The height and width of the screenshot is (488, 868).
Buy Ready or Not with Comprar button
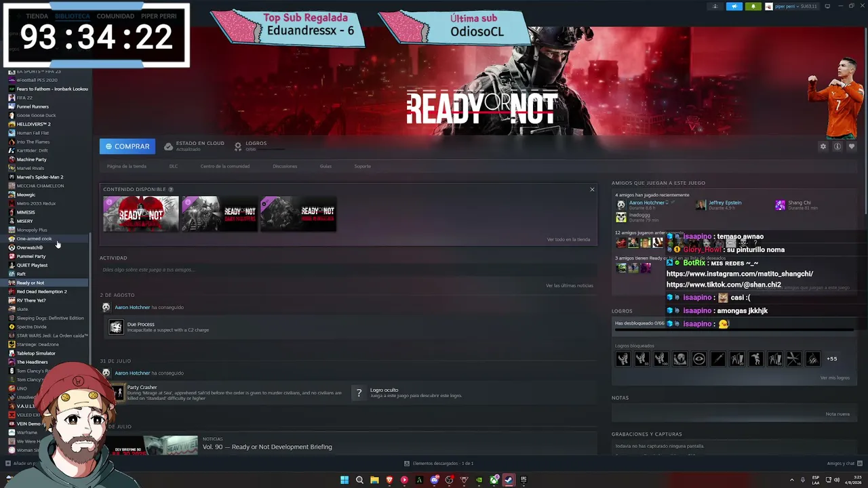(127, 146)
